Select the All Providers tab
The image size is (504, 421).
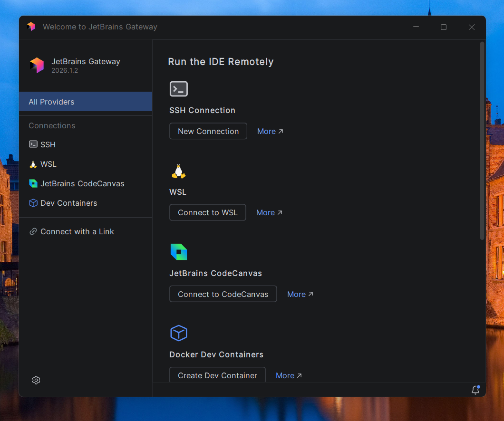pyautogui.click(x=86, y=102)
